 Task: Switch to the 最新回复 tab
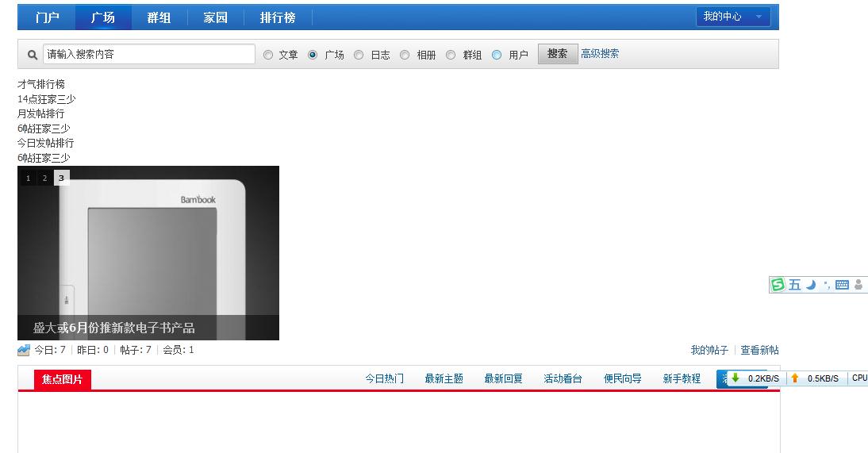click(503, 378)
